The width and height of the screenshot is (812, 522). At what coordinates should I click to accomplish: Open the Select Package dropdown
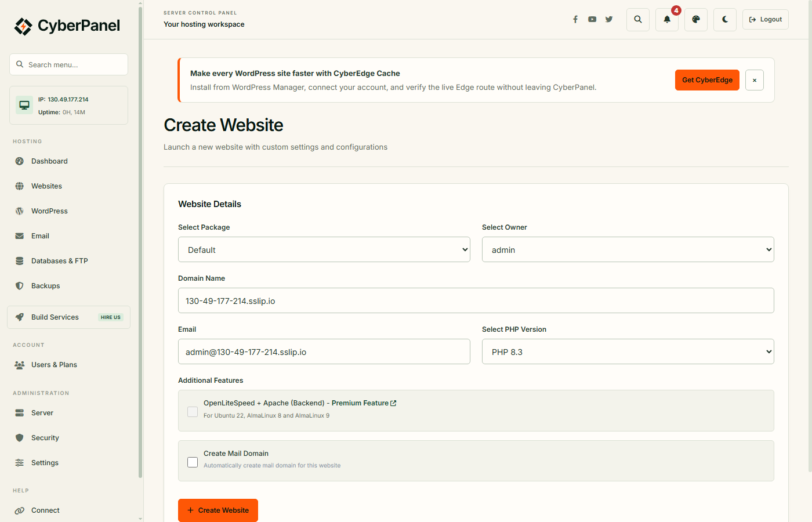point(324,249)
